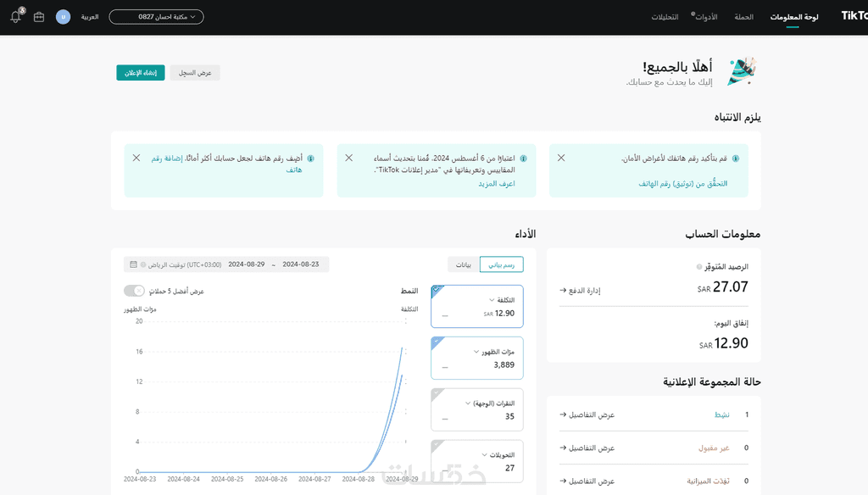The width and height of the screenshot is (868, 495).
Task: Switch to the data view (بيانات)
Action: point(464,264)
